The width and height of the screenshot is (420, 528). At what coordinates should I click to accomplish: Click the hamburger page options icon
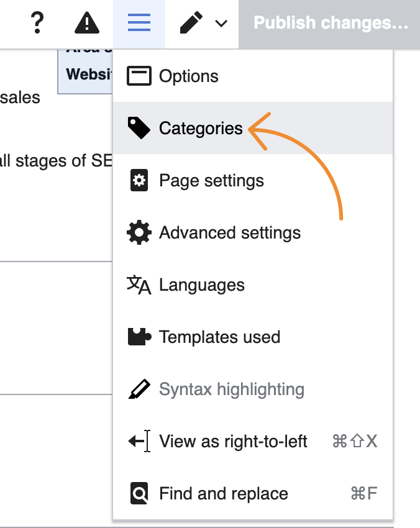(x=139, y=24)
